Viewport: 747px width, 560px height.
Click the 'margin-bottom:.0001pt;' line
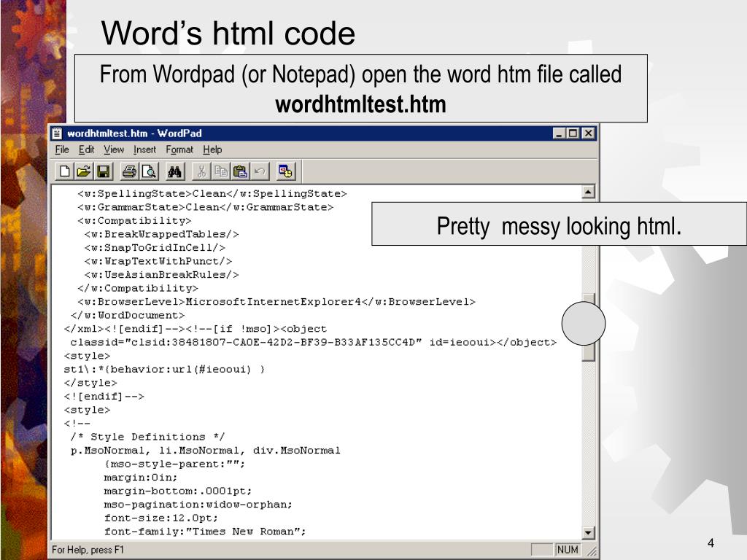point(178,491)
